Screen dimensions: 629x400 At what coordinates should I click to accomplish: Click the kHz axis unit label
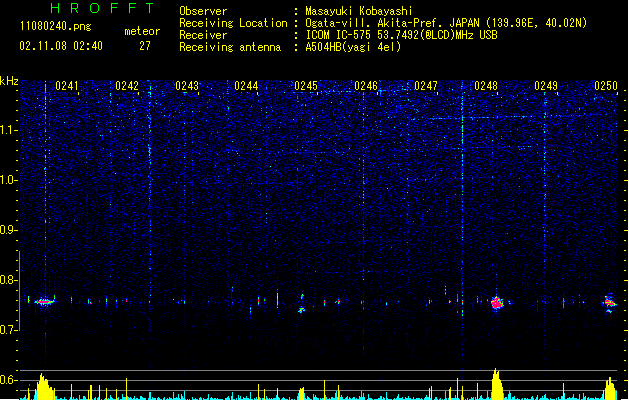(9, 81)
